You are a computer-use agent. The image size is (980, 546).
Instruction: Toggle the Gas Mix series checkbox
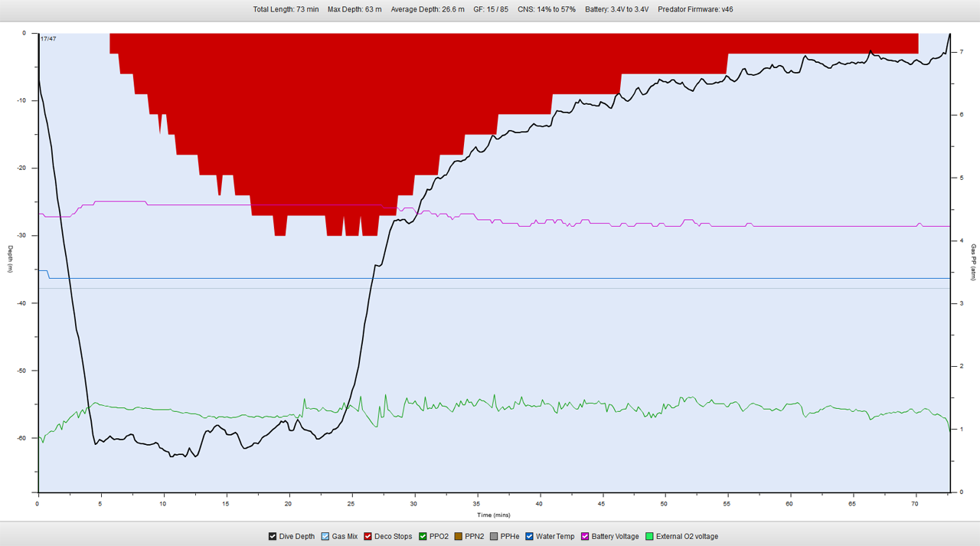pos(325,537)
